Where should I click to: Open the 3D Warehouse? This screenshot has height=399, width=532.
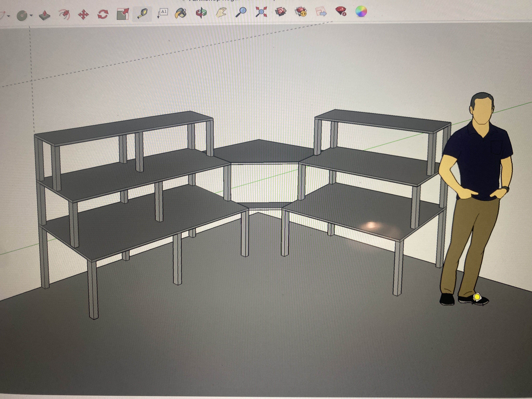tap(281, 11)
